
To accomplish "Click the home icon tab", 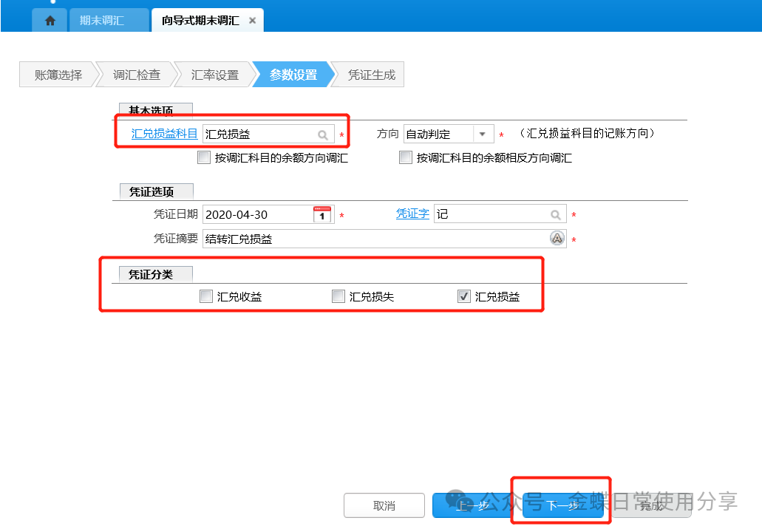I will (50, 21).
